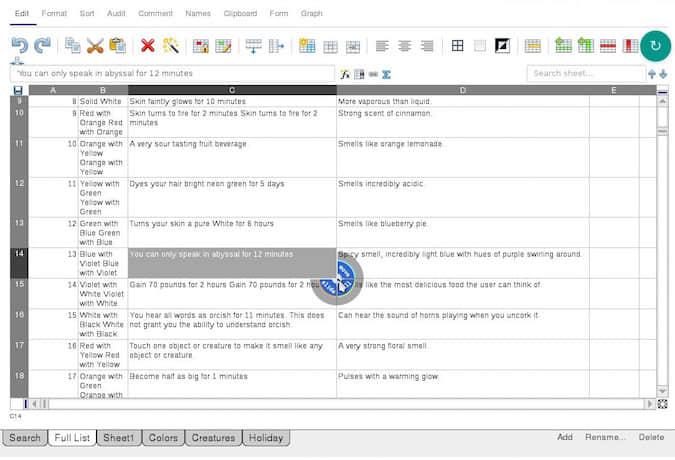675x460 pixels.
Task: Click the vertical scrollbar down arrow
Action: click(x=662, y=390)
